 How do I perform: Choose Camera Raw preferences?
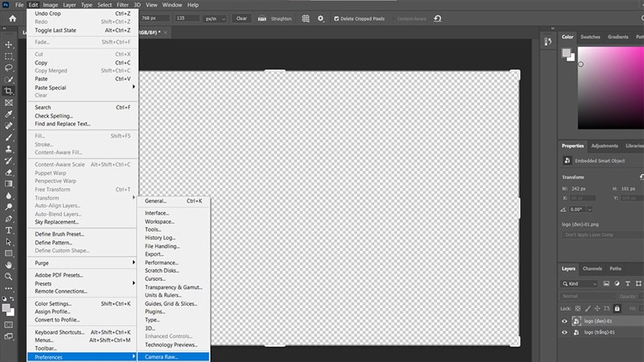point(173,357)
